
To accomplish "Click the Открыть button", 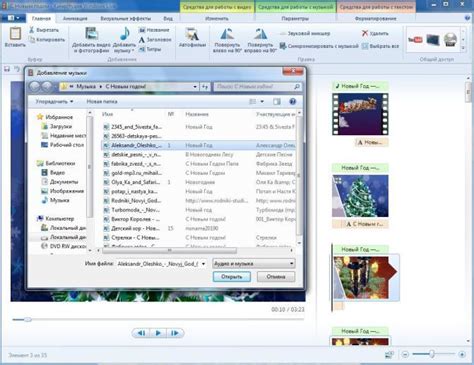I will [x=232, y=277].
